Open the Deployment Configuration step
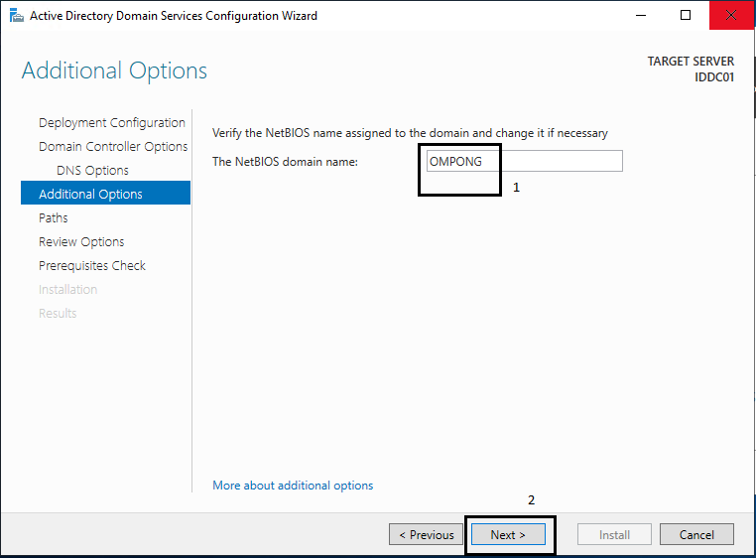 click(112, 122)
